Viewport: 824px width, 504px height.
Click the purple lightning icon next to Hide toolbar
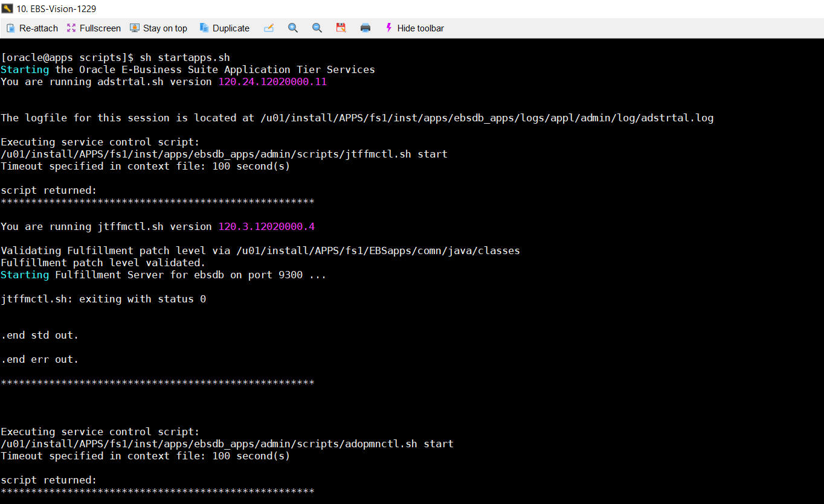388,28
